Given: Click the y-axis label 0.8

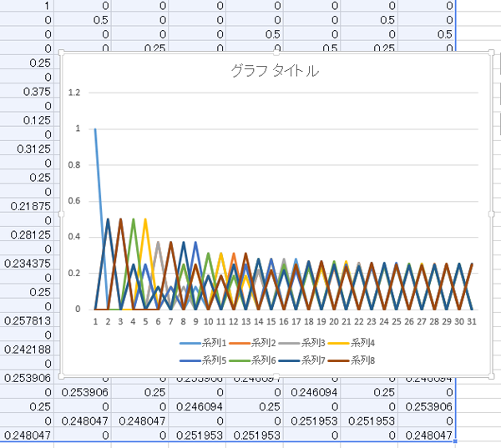Looking at the screenshot, I should (74, 165).
